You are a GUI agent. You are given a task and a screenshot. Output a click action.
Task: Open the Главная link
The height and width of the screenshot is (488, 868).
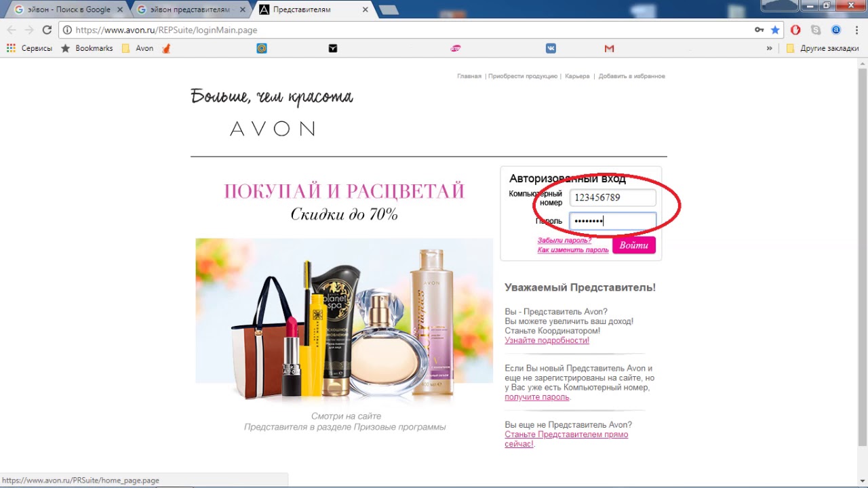[469, 76]
